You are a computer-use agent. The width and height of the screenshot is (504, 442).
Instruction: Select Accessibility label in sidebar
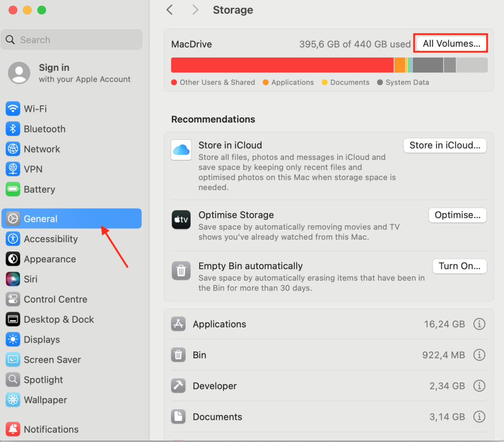pos(51,239)
